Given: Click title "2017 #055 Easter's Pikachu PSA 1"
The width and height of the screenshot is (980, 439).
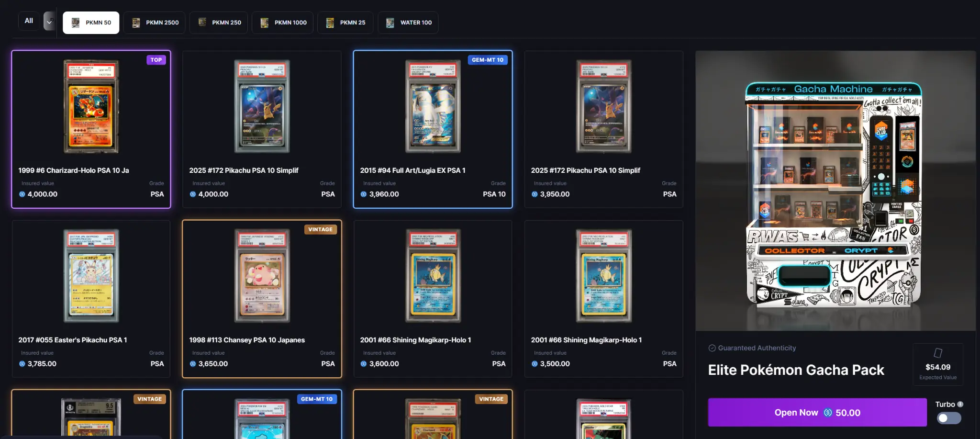Looking at the screenshot, I should coord(73,340).
